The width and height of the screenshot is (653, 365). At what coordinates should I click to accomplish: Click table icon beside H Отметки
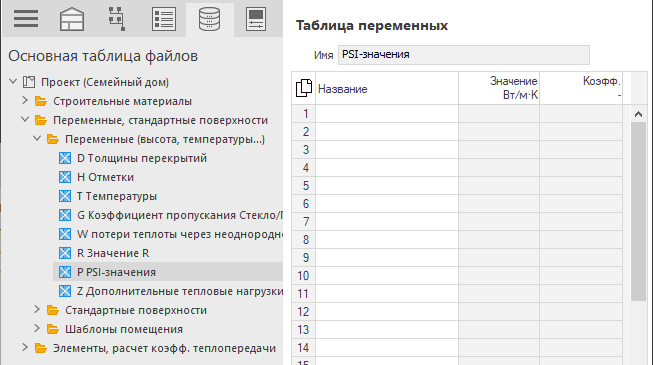coord(65,177)
